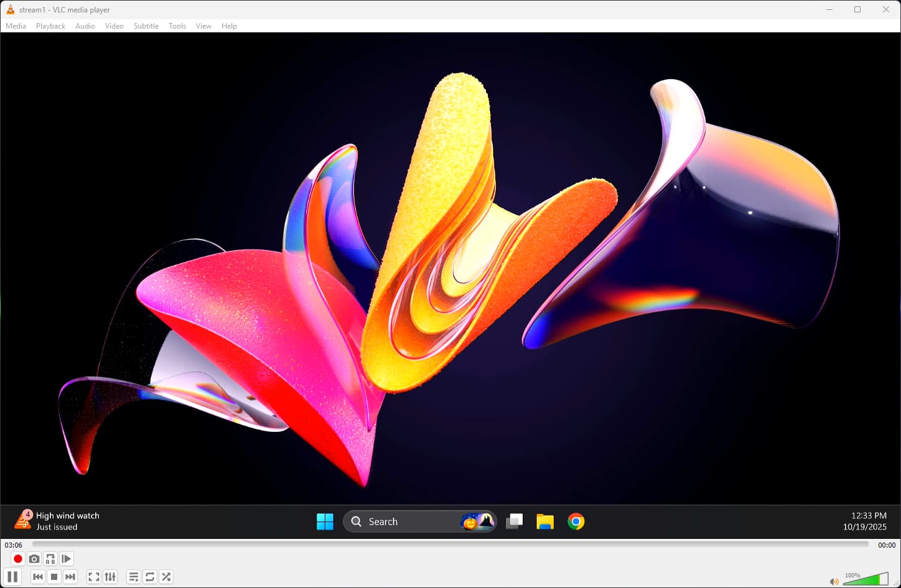Expand the Subtitle menu
The height and width of the screenshot is (588, 901).
146,26
